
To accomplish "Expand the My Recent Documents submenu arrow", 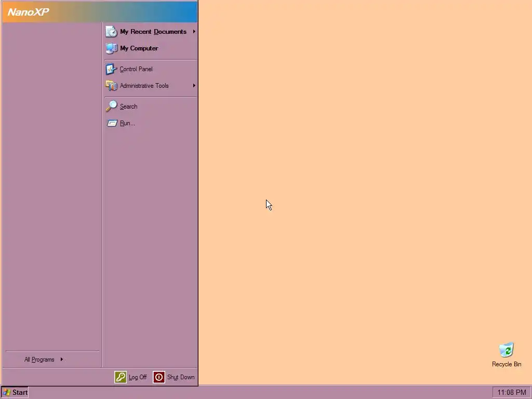I will pyautogui.click(x=194, y=32).
